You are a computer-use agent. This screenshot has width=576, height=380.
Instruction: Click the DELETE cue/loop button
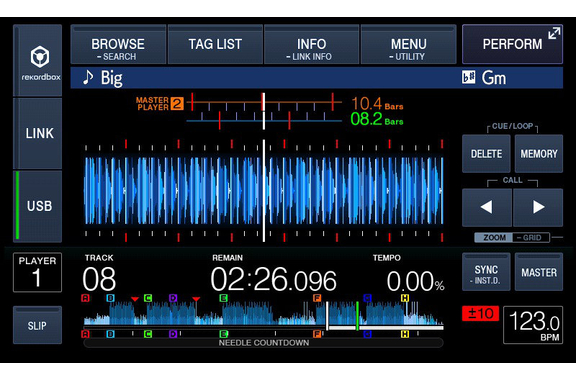[x=486, y=154]
